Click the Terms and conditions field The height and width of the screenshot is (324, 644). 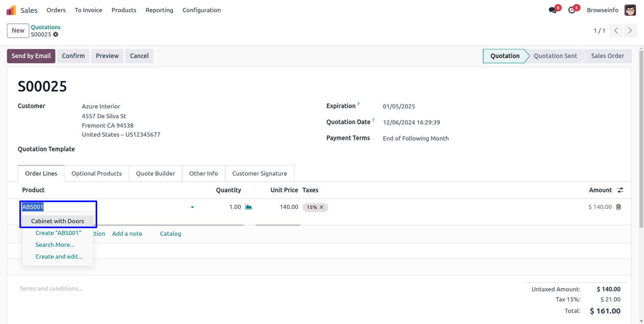(x=51, y=289)
